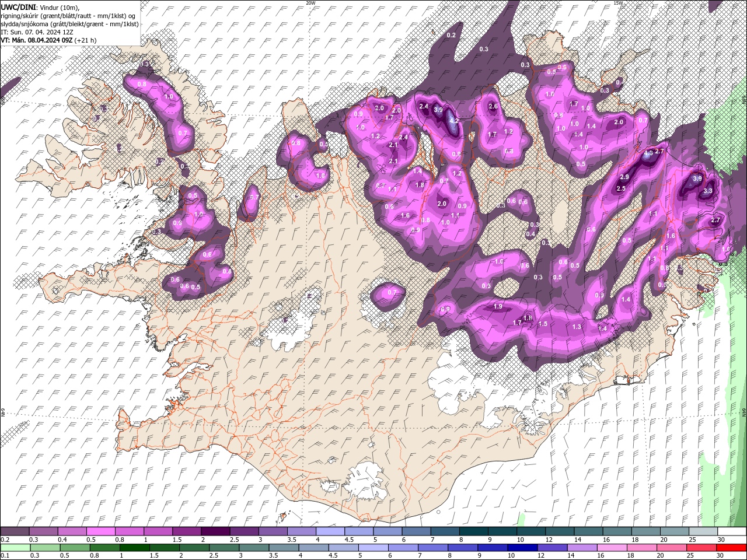Click the '(+21 h)' forecast offset
This screenshot has height=560, width=747.
pos(86,40)
